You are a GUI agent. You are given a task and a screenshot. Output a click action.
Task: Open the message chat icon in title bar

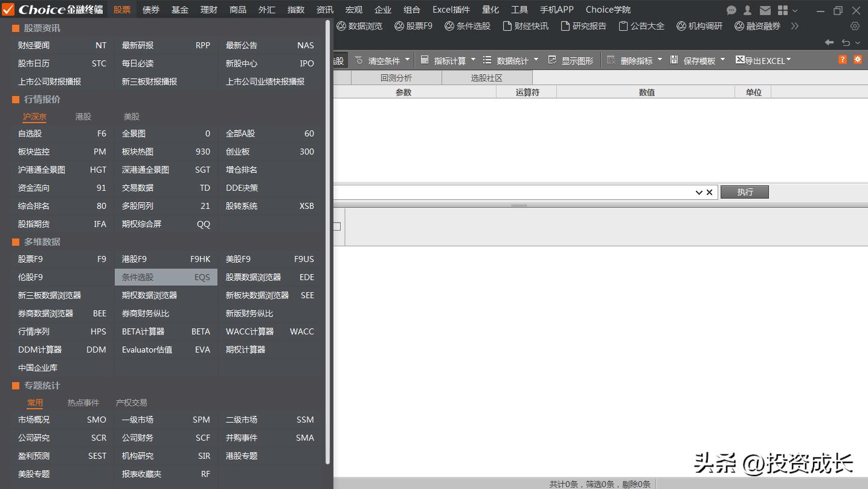(731, 10)
